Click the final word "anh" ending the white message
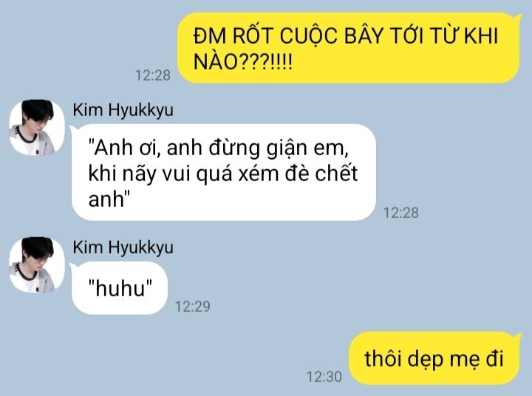This screenshot has width=532, height=396. [106, 199]
